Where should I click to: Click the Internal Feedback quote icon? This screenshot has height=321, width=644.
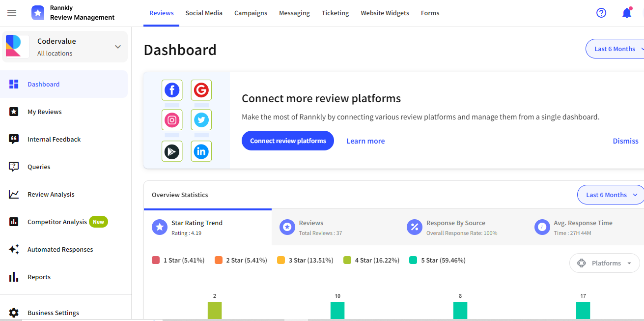pyautogui.click(x=14, y=139)
